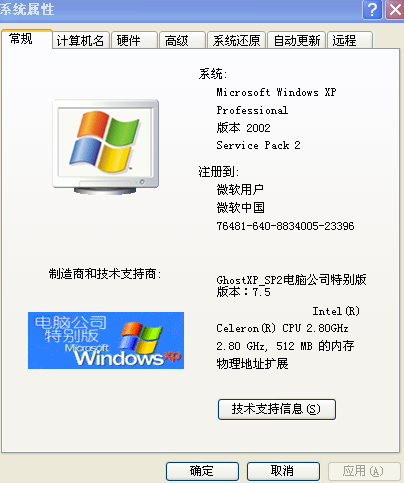
Task: Cancel using the 取消 button
Action: 283,471
